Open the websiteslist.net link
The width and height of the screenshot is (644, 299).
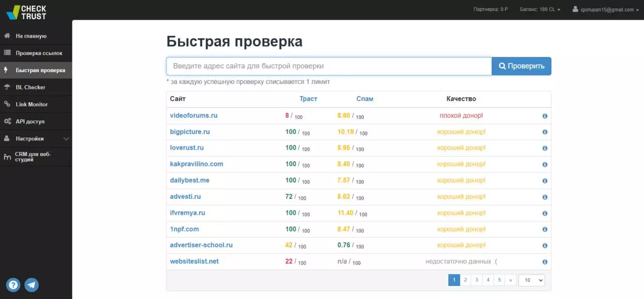pos(194,261)
